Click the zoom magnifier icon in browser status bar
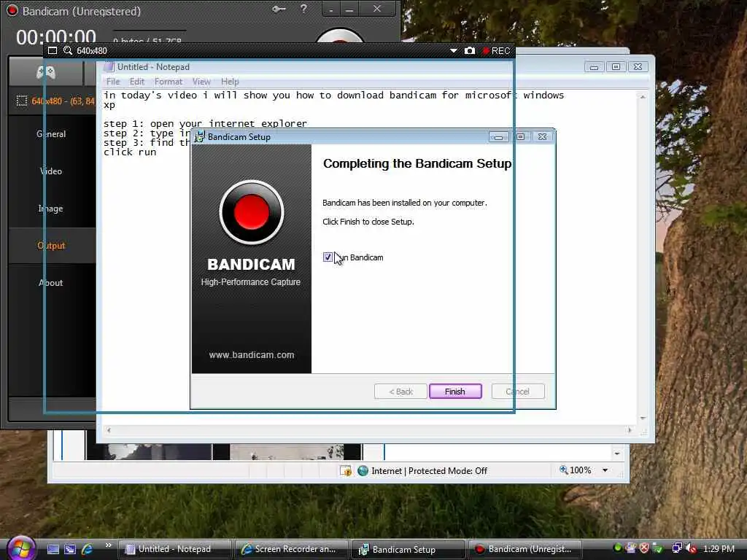Screen dimensions: 747x560 tap(564, 470)
